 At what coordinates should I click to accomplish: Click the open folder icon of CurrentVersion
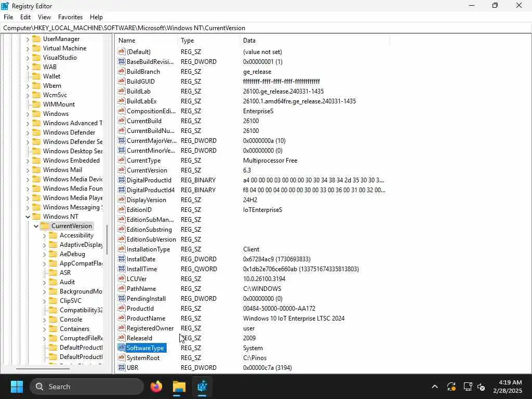pos(45,226)
